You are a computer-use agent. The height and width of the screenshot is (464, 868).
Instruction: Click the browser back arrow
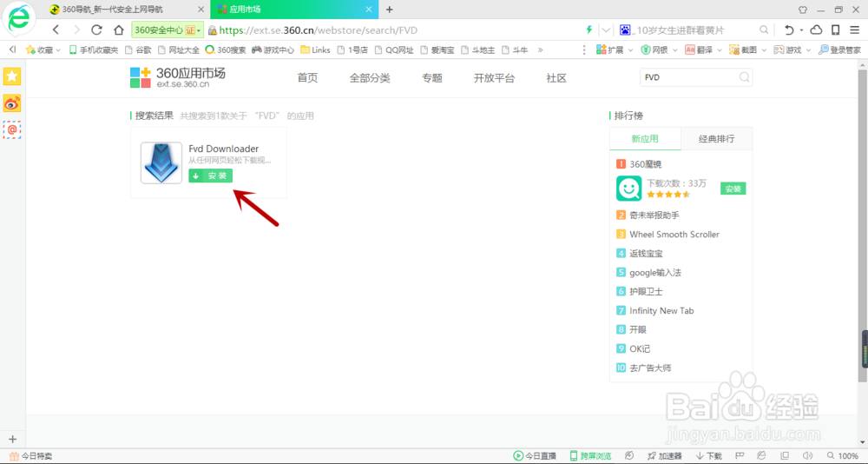coord(56,30)
